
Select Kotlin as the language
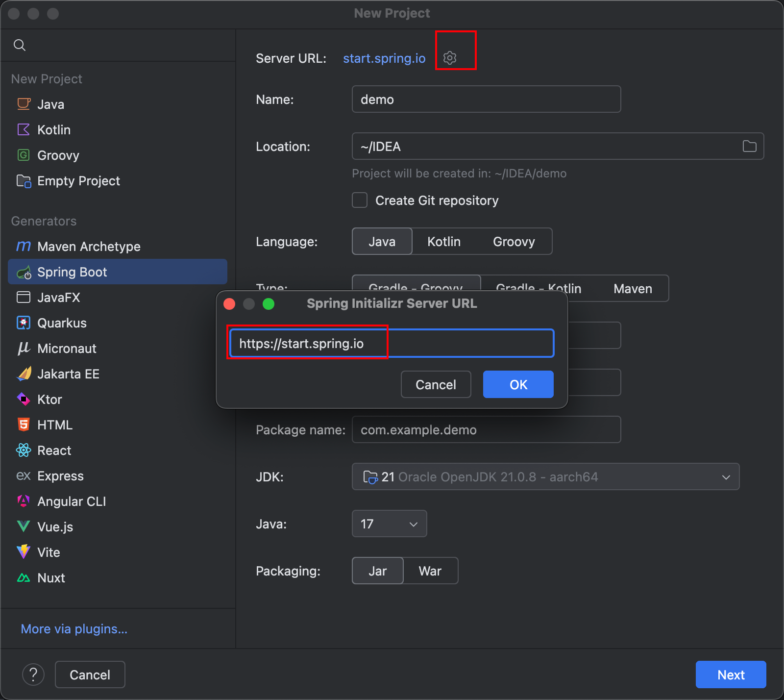coord(444,241)
